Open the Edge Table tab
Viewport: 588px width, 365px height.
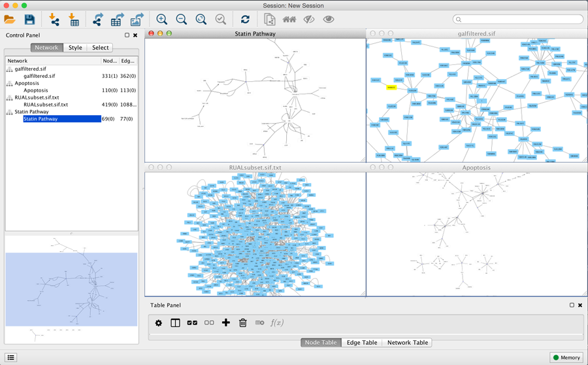point(361,343)
